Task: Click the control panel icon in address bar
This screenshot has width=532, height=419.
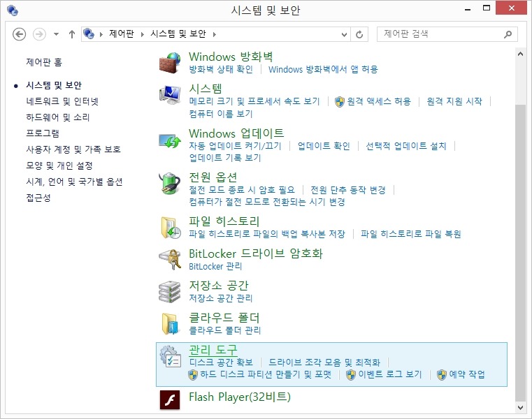Action: 89,34
